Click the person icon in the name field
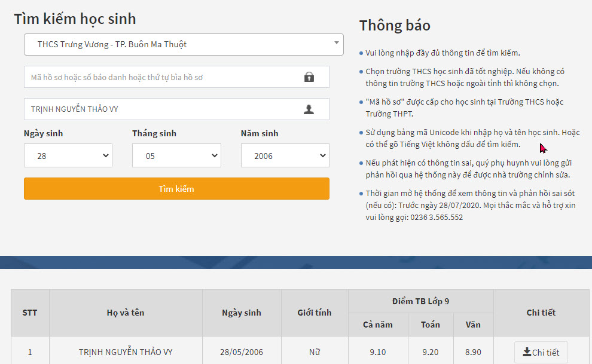The image size is (592, 364). point(309,109)
